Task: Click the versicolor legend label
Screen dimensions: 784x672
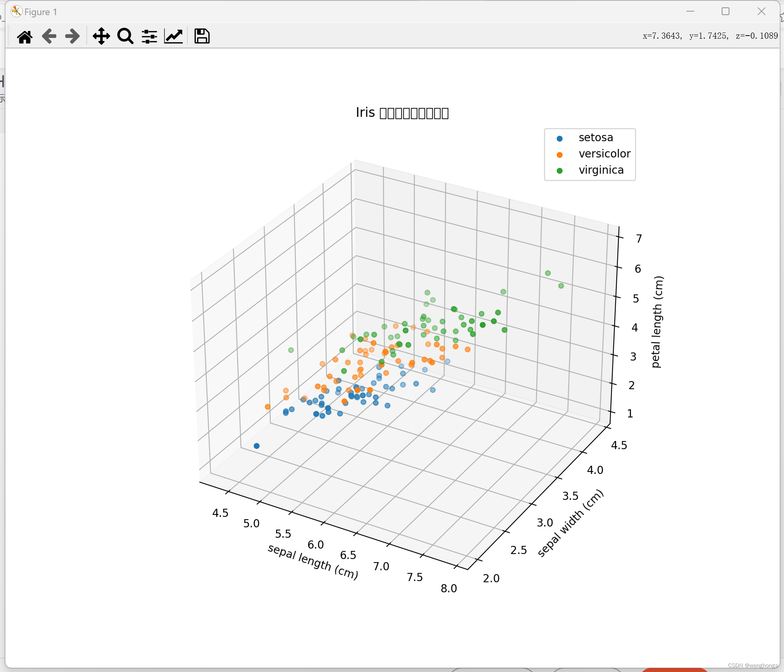Action: click(604, 154)
